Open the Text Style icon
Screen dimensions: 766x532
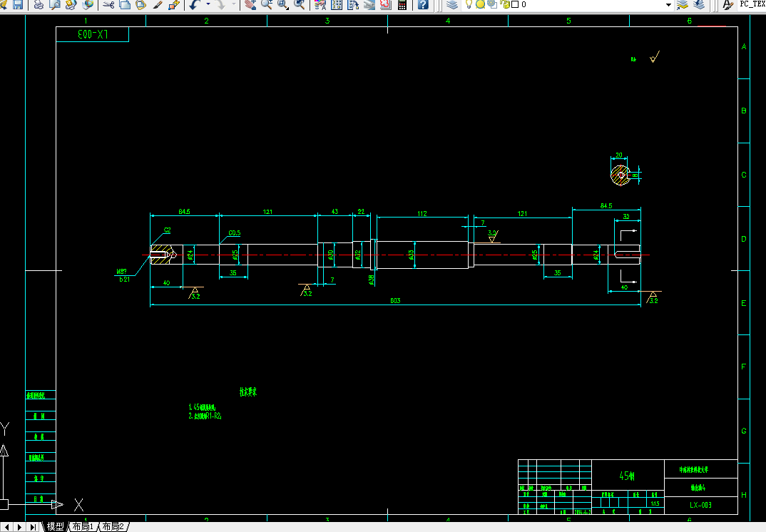pos(728,4)
